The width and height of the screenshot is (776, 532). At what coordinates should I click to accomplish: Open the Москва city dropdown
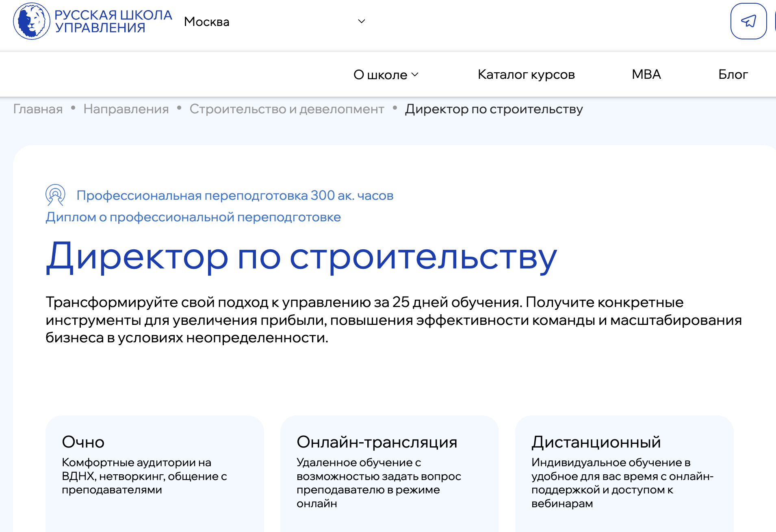275,22
